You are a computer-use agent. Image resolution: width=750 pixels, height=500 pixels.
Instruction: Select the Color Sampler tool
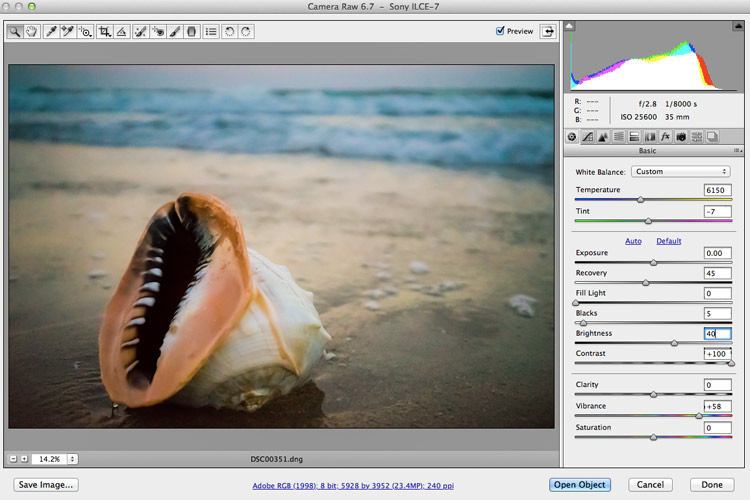(x=67, y=32)
